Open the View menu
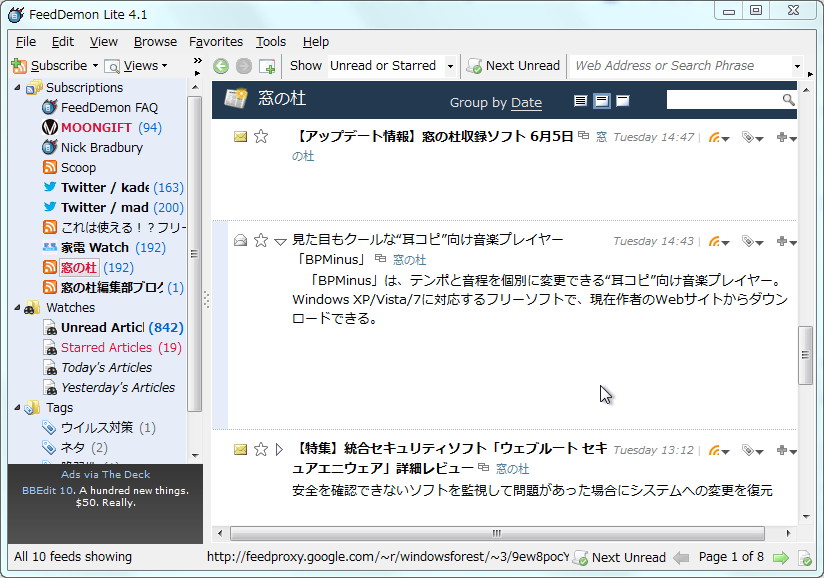The image size is (824, 578). pos(104,42)
